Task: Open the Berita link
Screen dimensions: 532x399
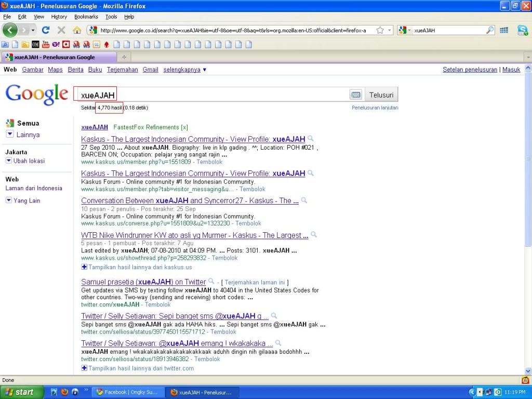Action: 76,70
